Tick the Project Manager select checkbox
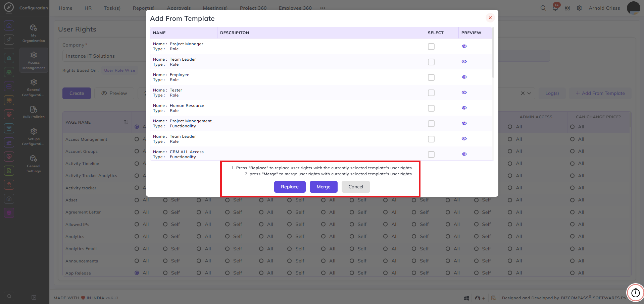The image size is (644, 304). coord(431,47)
